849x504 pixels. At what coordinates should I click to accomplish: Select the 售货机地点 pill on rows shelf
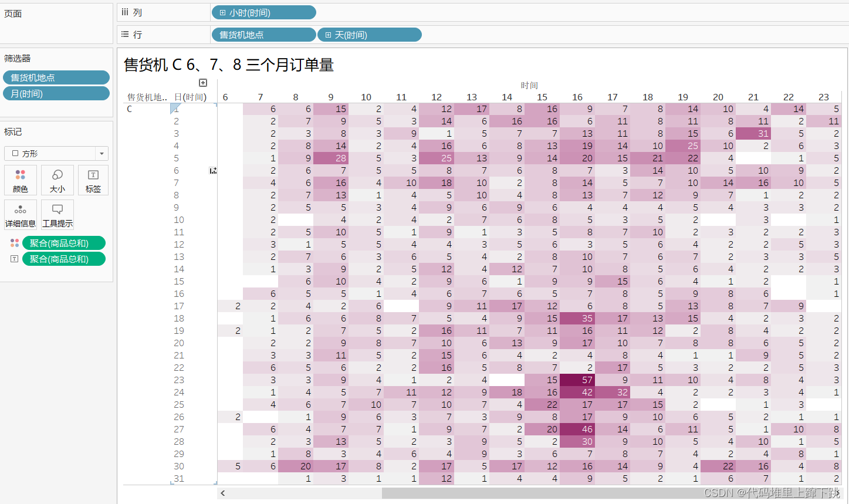tap(263, 35)
